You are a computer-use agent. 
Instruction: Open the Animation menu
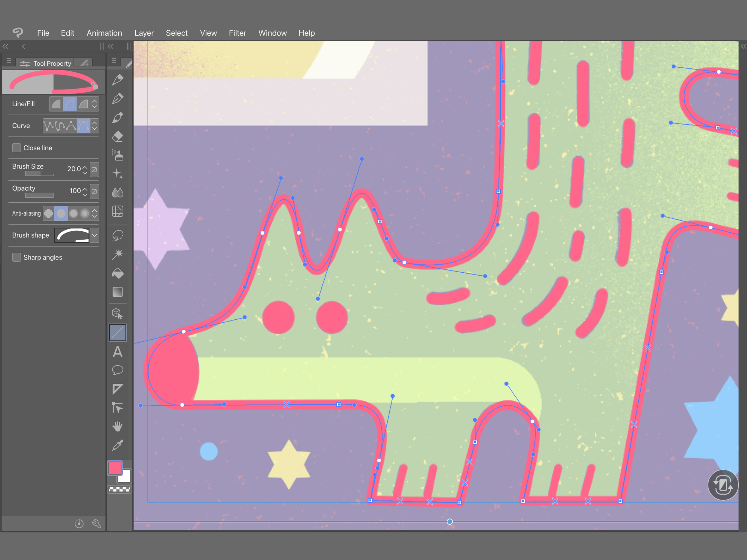point(104,33)
